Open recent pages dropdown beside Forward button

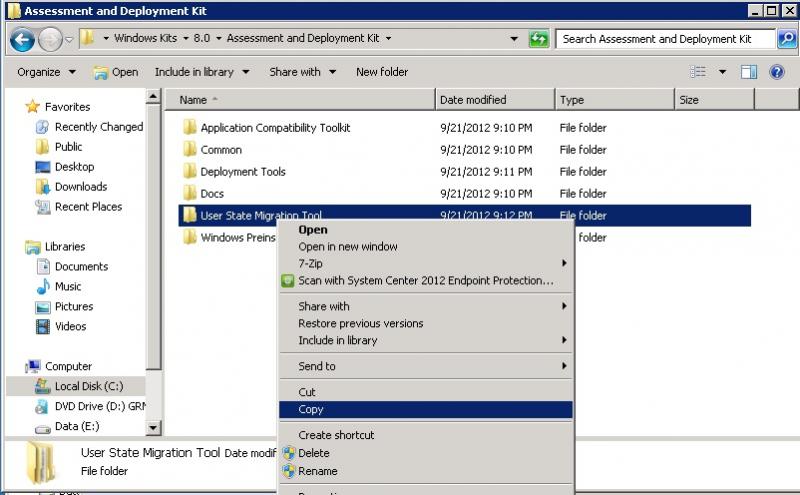pos(69,39)
